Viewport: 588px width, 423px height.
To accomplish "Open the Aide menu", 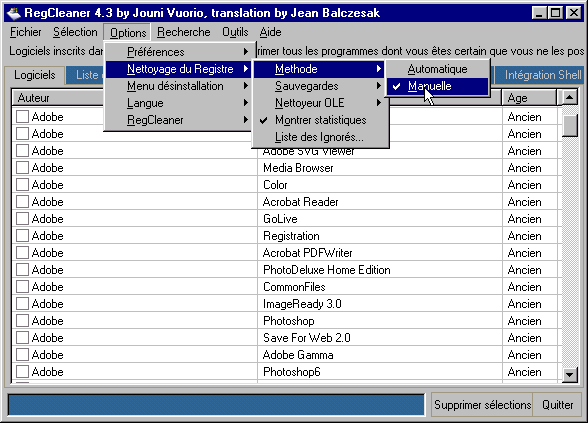I will [x=270, y=32].
